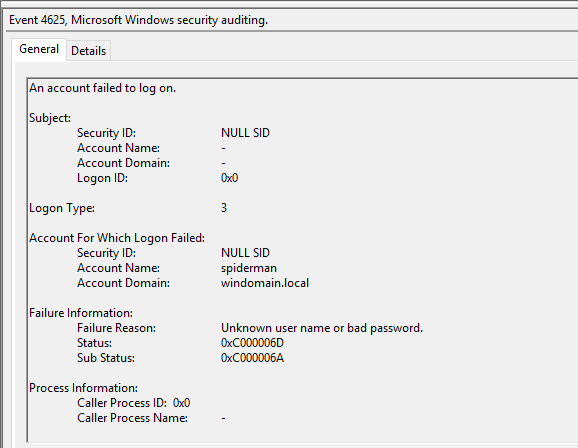Select the Status code 0xC000006D
Viewport: 578px width, 448px height.
click(x=253, y=343)
